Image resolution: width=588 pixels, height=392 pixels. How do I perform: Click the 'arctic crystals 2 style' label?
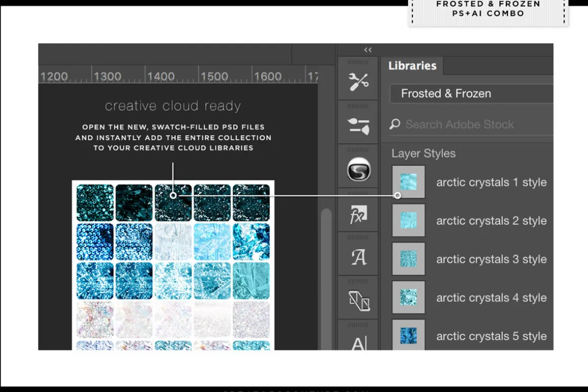tap(491, 221)
